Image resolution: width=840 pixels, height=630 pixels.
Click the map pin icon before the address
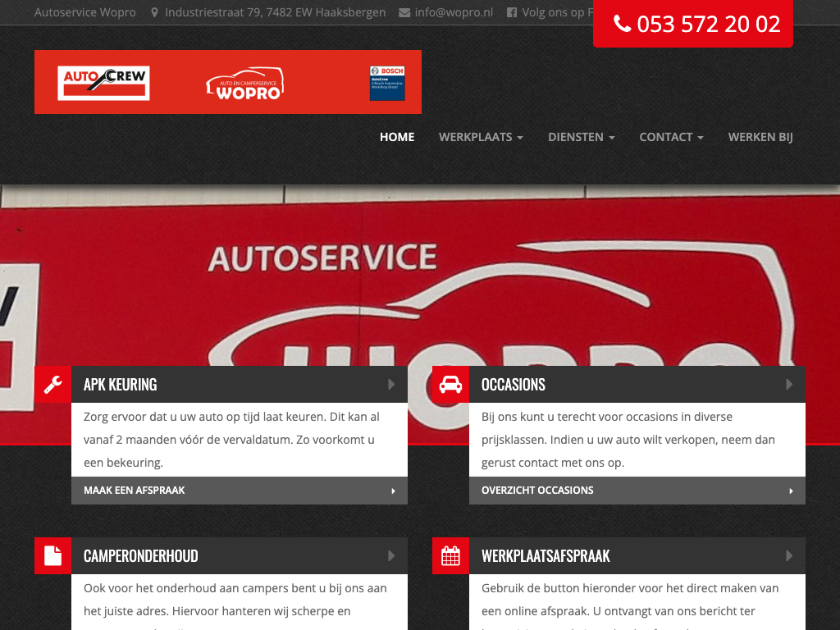[x=154, y=13]
